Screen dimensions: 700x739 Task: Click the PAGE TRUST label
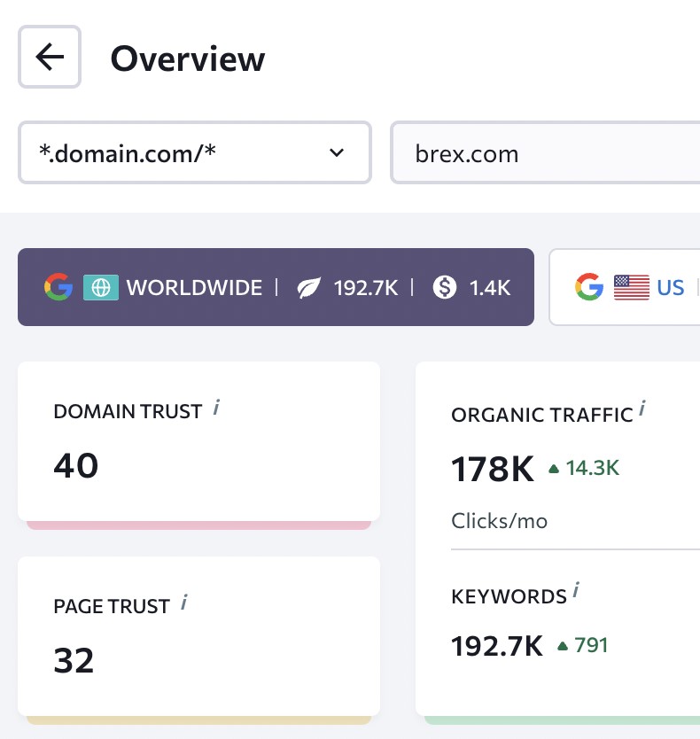112,607
